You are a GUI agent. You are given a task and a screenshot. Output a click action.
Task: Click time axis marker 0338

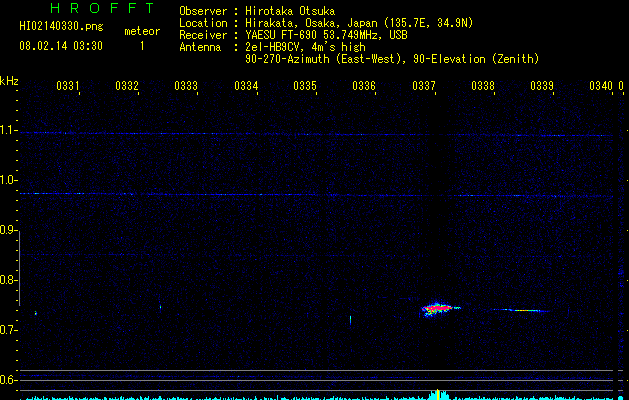click(x=483, y=86)
